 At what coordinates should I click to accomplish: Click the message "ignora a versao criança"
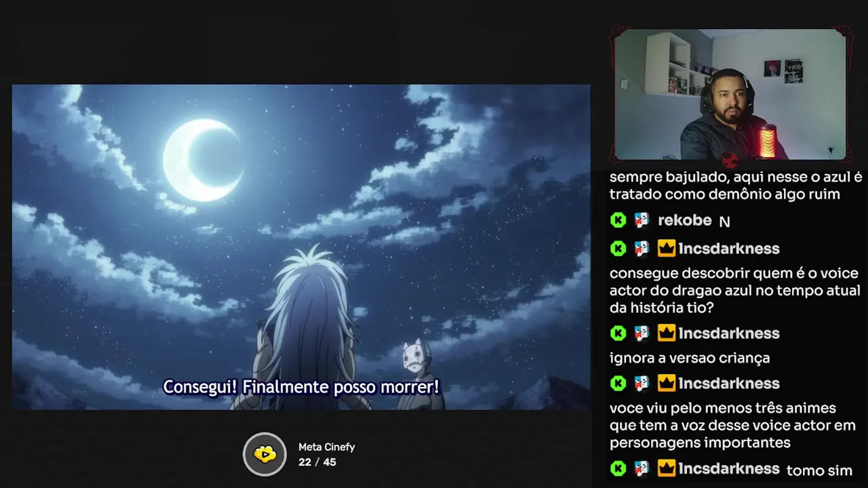[x=690, y=358]
